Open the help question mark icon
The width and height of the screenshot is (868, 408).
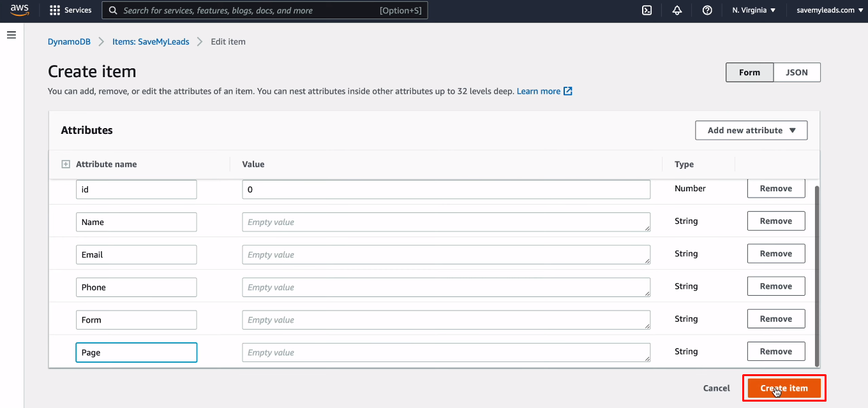coord(707,10)
